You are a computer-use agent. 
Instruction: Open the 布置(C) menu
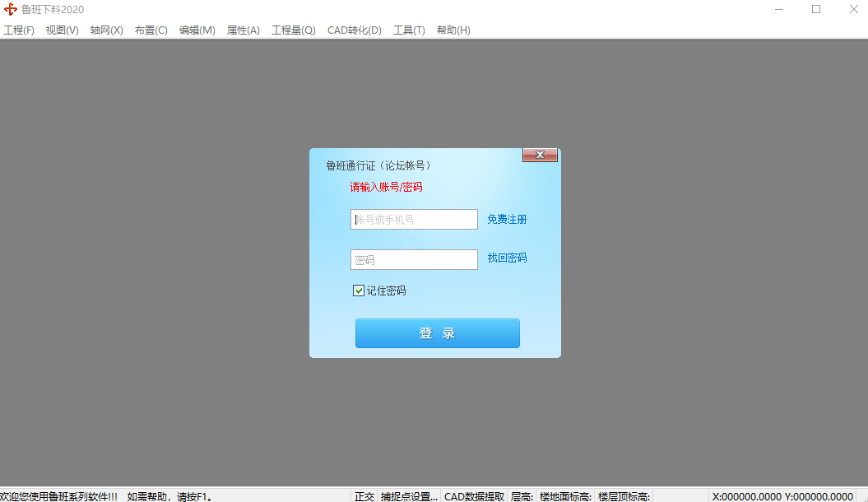[151, 30]
